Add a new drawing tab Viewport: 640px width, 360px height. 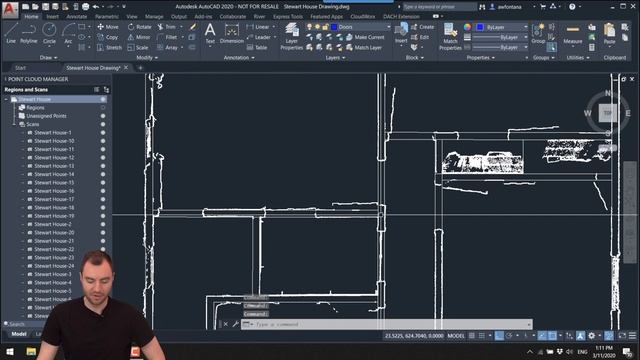pyautogui.click(x=140, y=68)
